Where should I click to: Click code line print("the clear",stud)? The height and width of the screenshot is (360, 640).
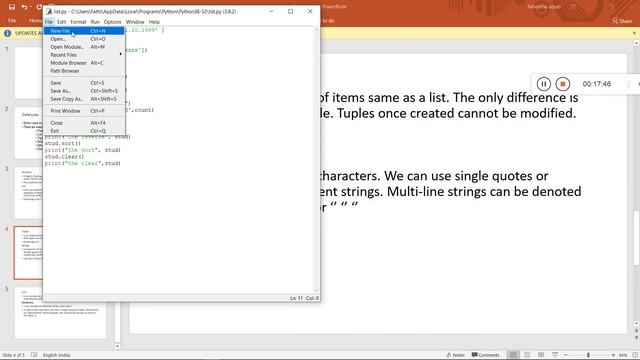[x=82, y=163]
